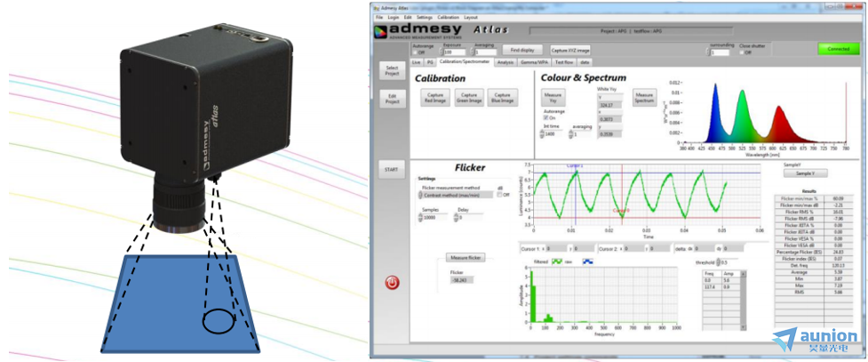The width and height of the screenshot is (868, 362).
Task: Click the Capture Blue Image button
Action: (x=503, y=98)
